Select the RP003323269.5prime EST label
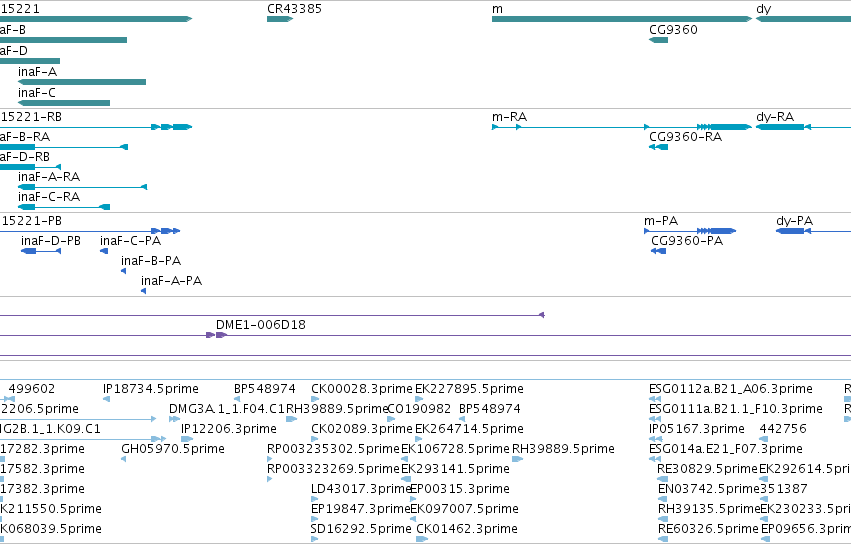Image resolution: width=851 pixels, height=544 pixels. tap(333, 469)
